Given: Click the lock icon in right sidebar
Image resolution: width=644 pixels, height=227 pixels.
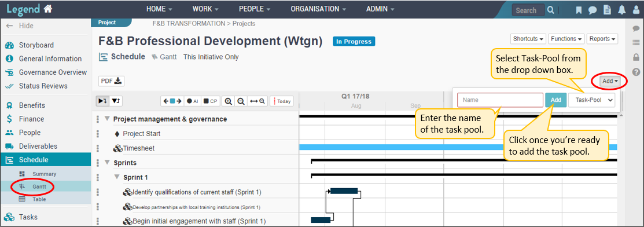Looking at the screenshot, I should coord(636,57).
